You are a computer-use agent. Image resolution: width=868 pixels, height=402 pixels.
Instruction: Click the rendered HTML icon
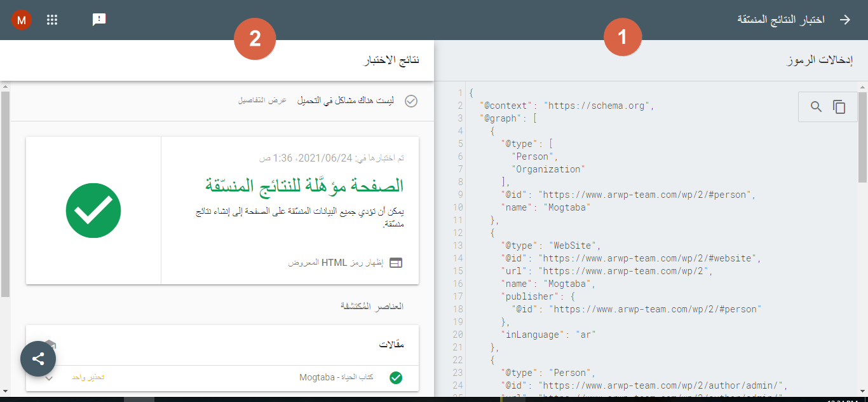pos(396,263)
